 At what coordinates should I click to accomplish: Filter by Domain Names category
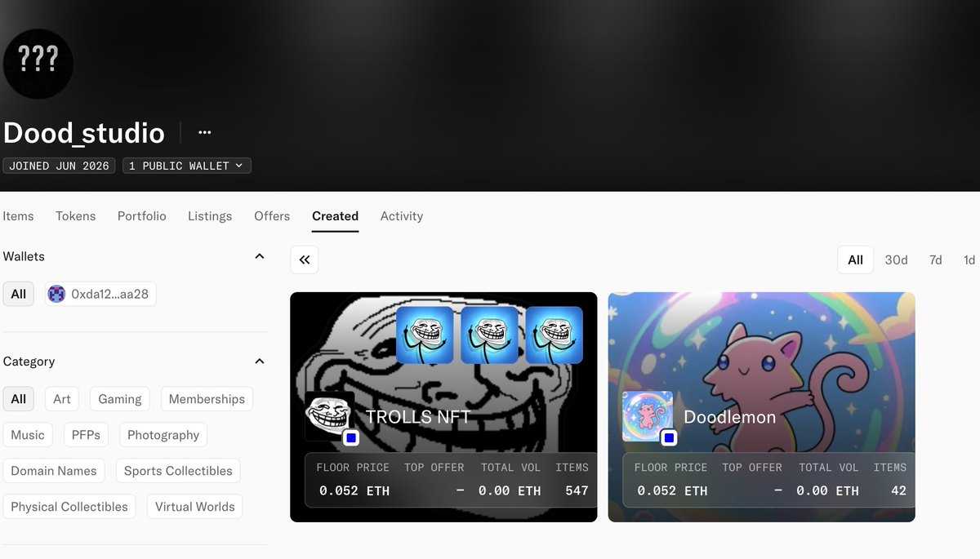coord(54,471)
